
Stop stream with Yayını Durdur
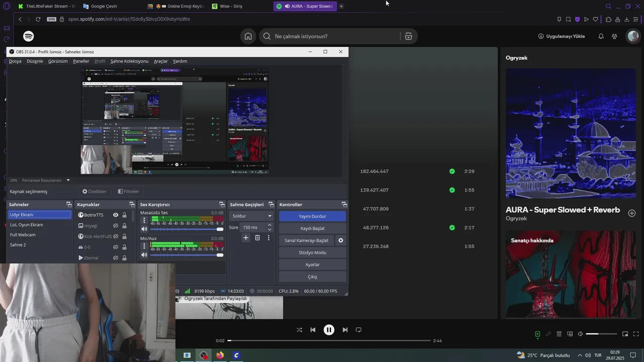pyautogui.click(x=312, y=216)
